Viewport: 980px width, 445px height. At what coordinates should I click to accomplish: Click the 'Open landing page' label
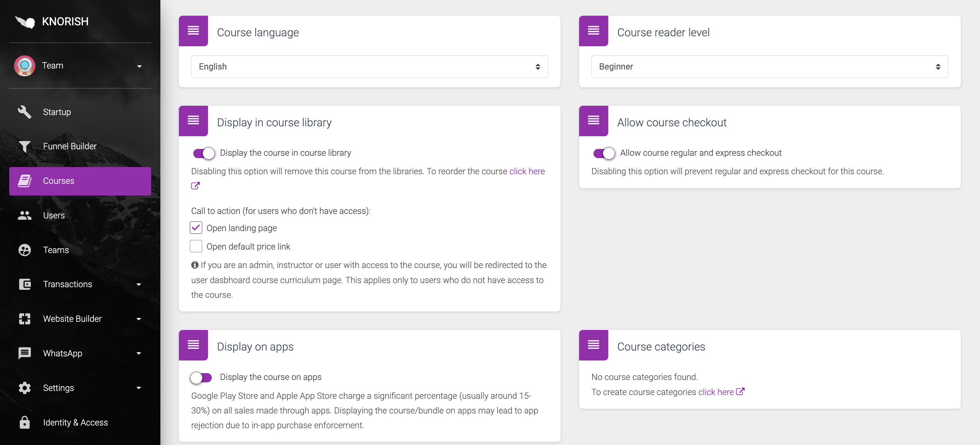click(x=242, y=228)
